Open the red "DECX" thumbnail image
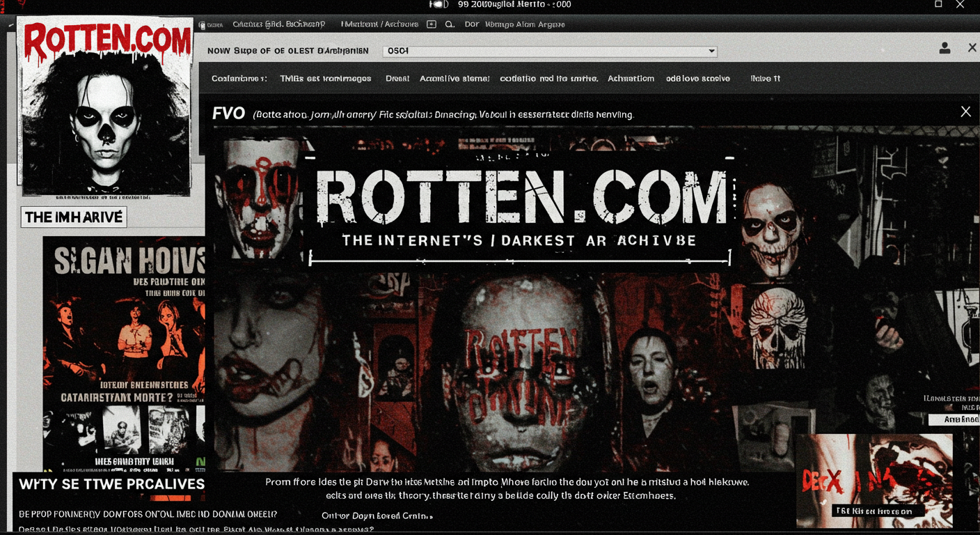The width and height of the screenshot is (980, 535). point(874,481)
